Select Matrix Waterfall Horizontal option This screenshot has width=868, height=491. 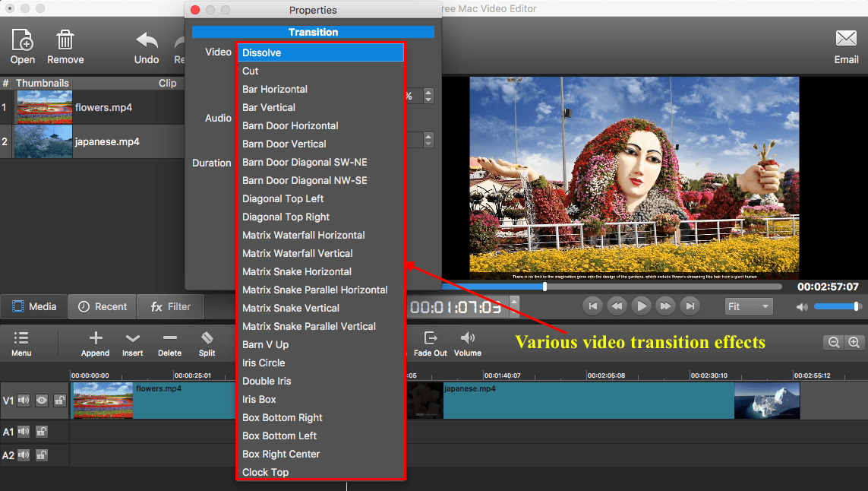320,235
